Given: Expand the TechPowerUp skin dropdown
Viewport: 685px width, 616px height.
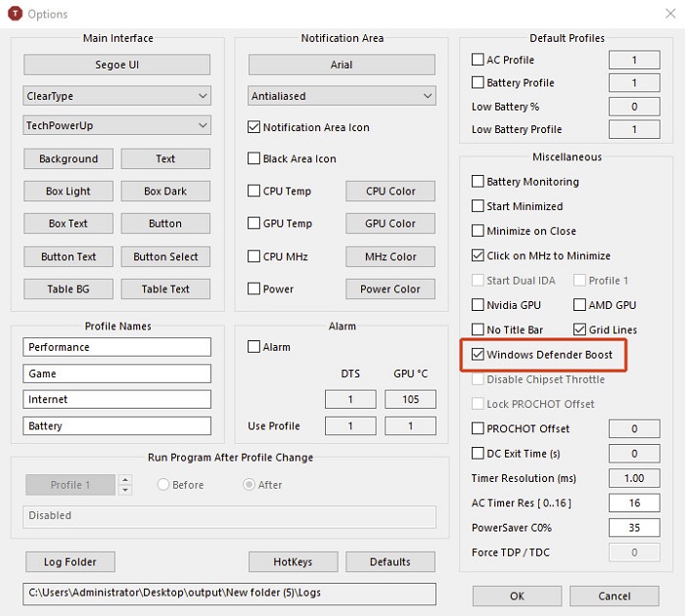Looking at the screenshot, I should tap(116, 125).
